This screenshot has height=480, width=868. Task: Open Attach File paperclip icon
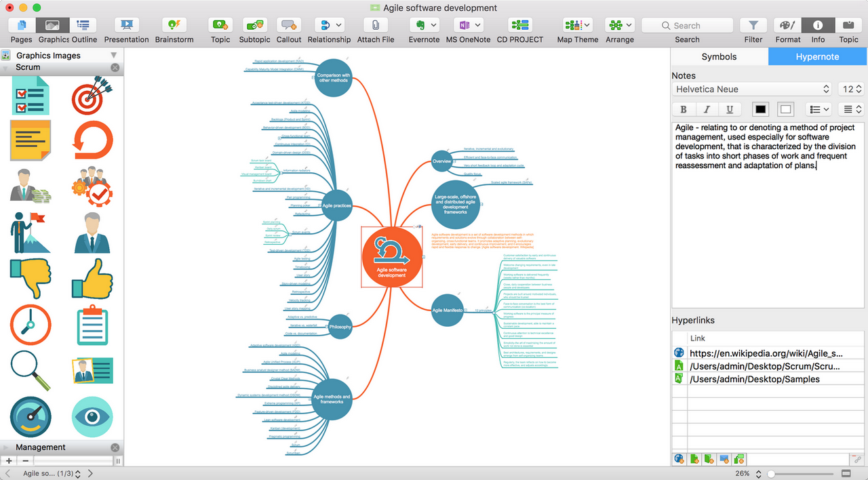click(x=375, y=26)
